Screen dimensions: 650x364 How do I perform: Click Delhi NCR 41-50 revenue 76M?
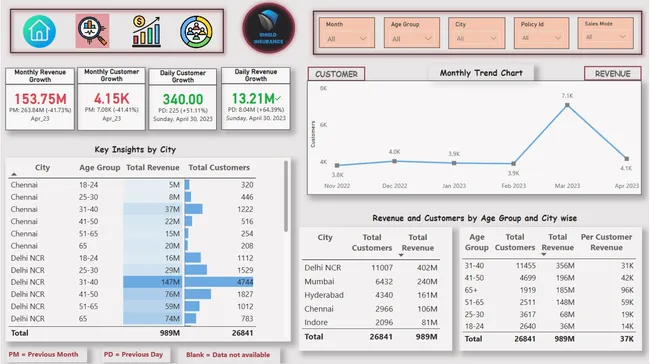pyautogui.click(x=172, y=294)
